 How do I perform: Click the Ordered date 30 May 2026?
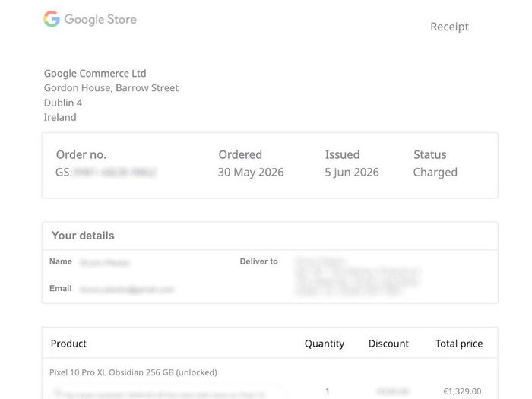click(251, 173)
